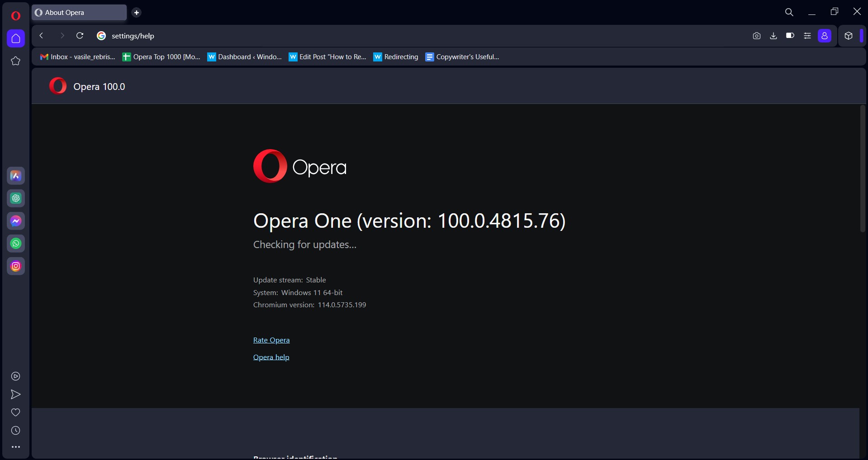This screenshot has height=460, width=868.
Task: Select the About Opera tab
Action: [79, 13]
